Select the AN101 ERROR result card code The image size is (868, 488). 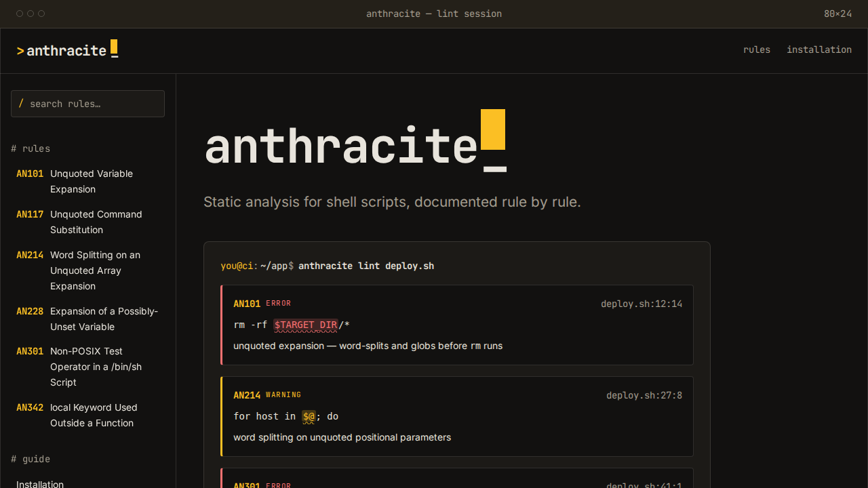[247, 304]
